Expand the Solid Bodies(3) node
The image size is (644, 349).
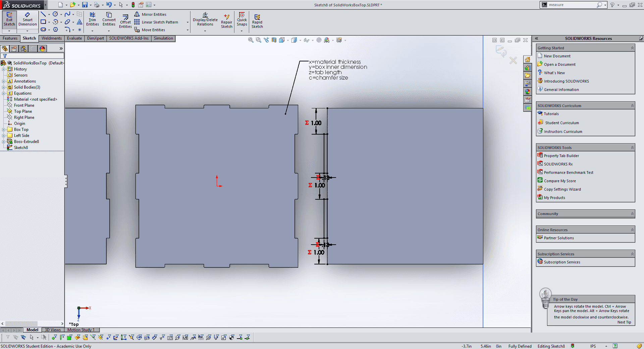click(x=3, y=87)
